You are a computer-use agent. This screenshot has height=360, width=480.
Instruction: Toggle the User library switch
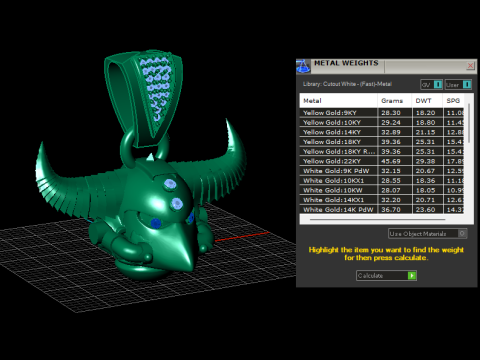(x=458, y=85)
